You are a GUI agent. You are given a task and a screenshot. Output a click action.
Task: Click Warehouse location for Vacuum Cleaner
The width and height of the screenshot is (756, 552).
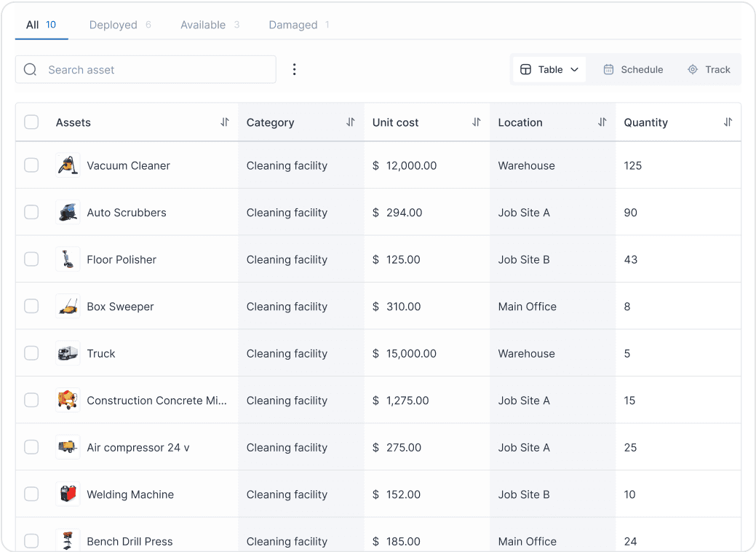pos(527,165)
